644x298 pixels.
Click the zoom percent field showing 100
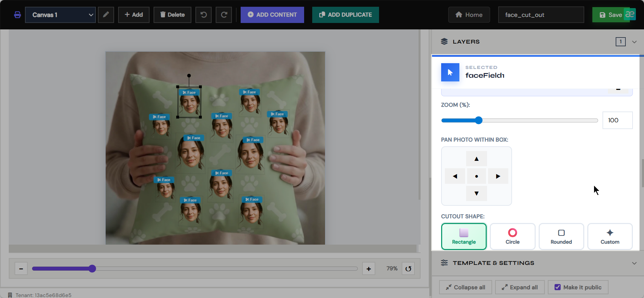(x=617, y=120)
